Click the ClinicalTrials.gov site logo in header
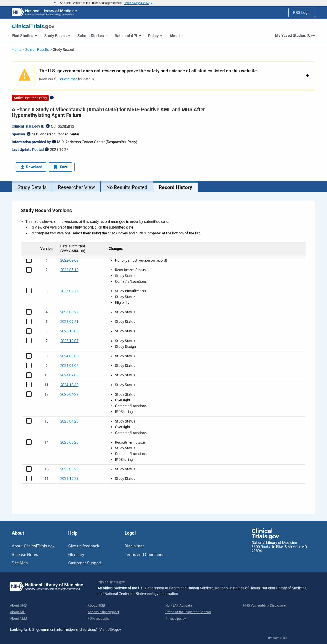 tap(33, 26)
